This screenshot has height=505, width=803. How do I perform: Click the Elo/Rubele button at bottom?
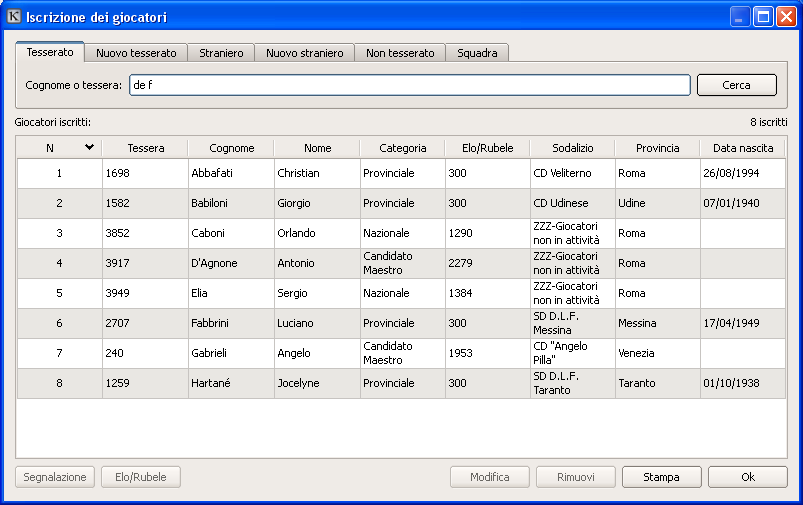click(141, 477)
